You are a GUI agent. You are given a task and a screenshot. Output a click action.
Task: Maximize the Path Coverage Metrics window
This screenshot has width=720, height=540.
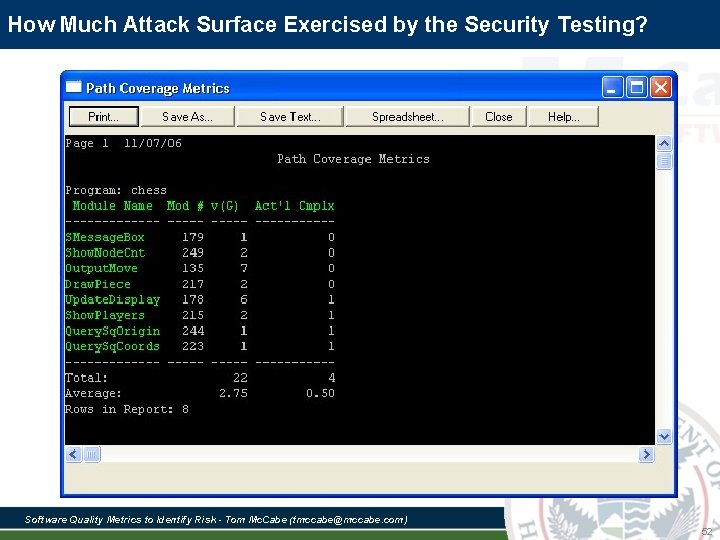pos(637,87)
